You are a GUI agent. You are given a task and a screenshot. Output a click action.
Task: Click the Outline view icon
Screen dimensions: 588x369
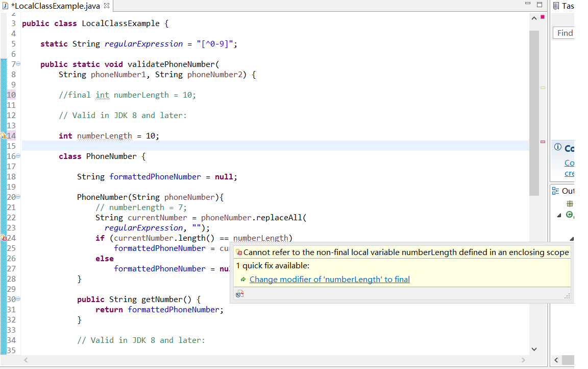(x=555, y=191)
